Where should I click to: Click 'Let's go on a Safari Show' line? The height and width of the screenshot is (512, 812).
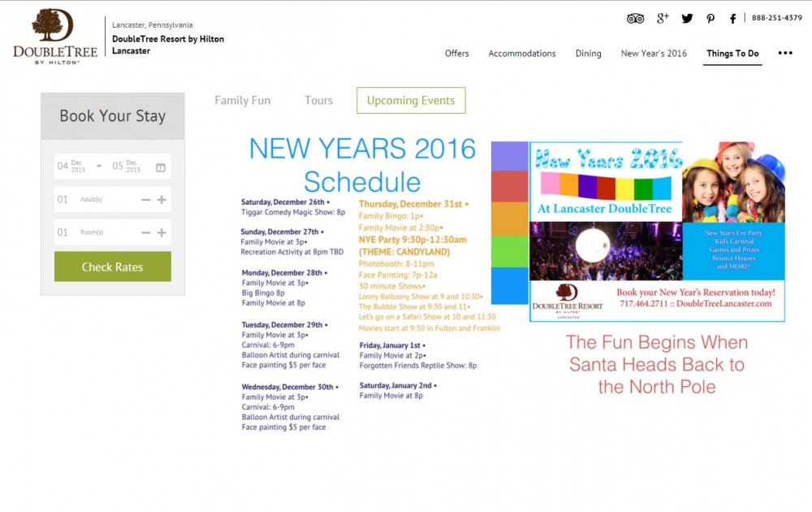tap(427, 317)
